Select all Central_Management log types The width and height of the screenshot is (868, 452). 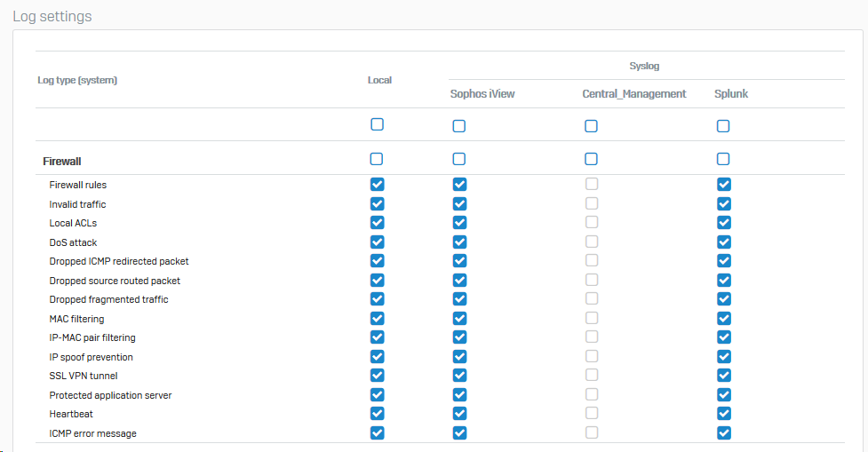[591, 126]
